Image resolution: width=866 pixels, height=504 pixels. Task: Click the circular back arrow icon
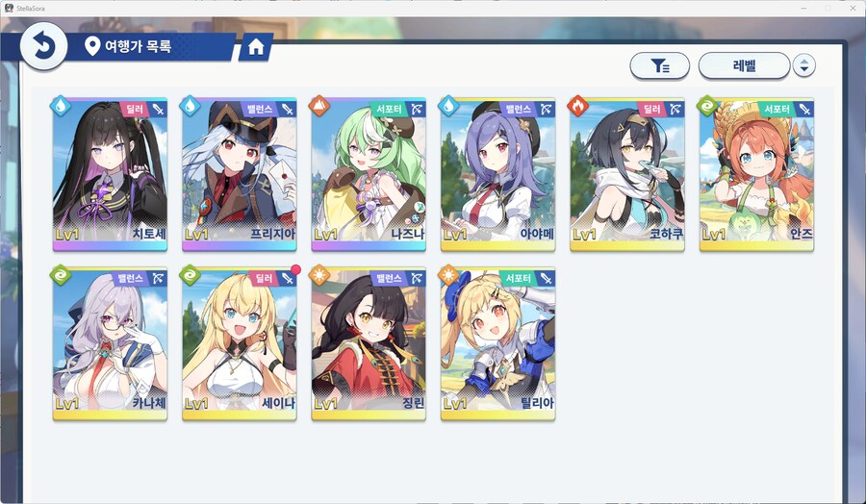43,46
